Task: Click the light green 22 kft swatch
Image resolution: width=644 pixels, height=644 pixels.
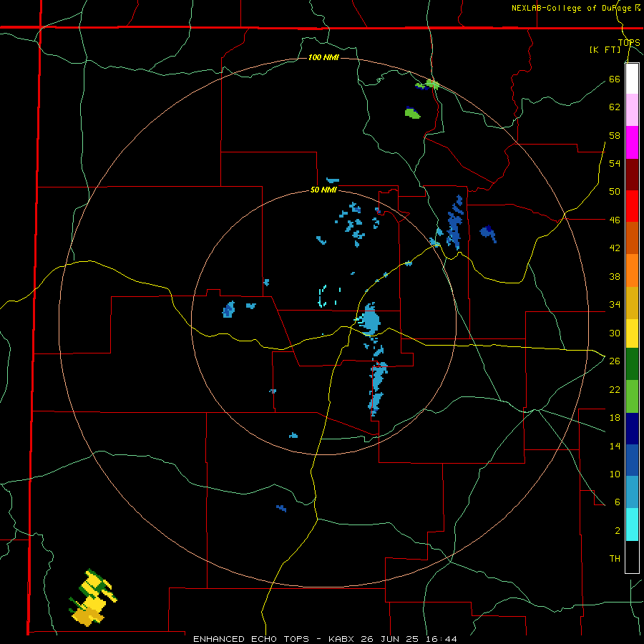Action: (x=632, y=396)
